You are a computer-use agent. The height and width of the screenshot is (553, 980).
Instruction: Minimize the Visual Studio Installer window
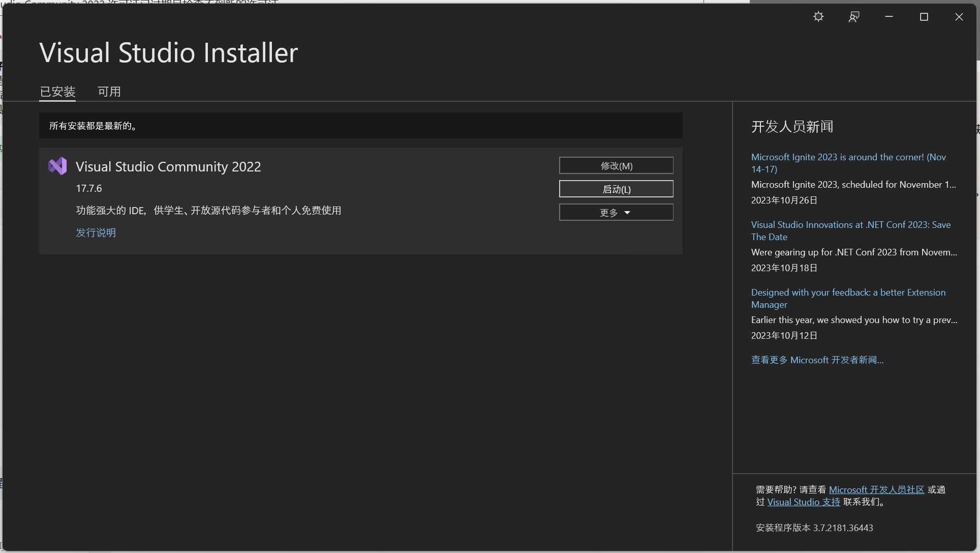889,17
